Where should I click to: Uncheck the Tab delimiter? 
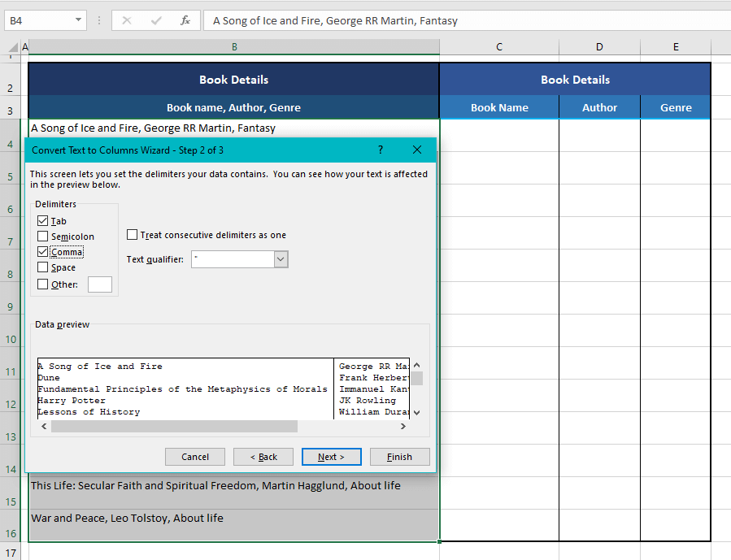point(43,220)
